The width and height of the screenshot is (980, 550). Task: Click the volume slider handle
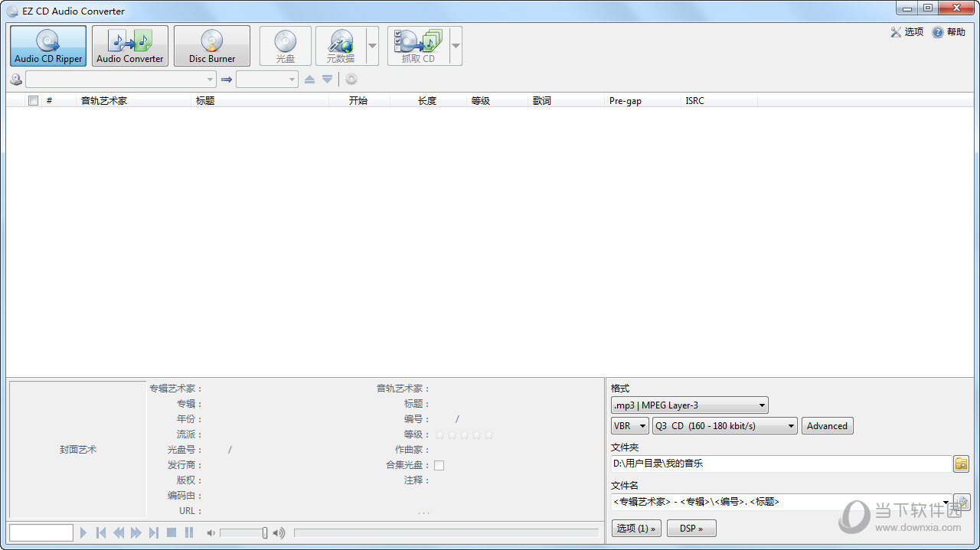pos(265,533)
